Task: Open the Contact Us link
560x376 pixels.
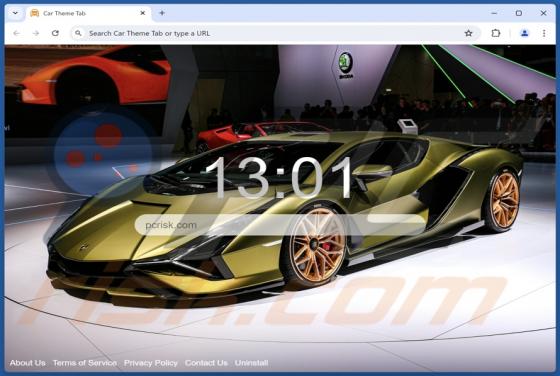Action: 206,363
